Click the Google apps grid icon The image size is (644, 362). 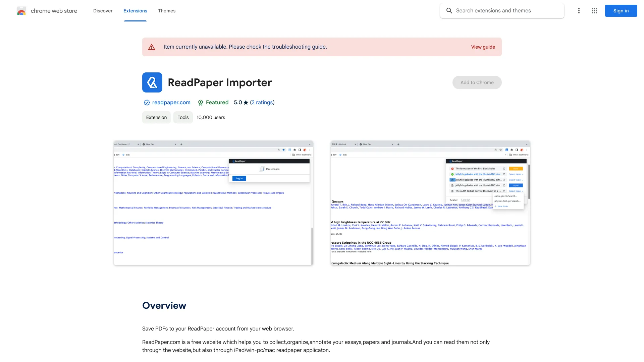[594, 11]
